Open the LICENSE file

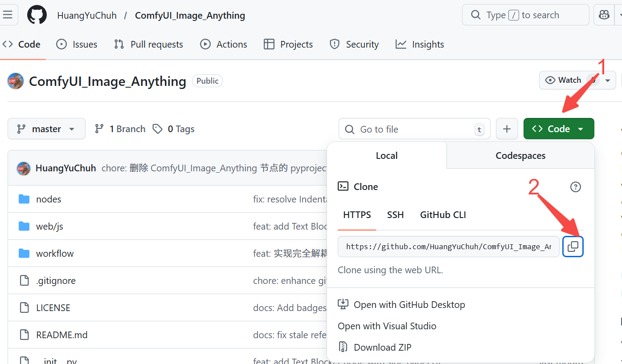pos(53,307)
